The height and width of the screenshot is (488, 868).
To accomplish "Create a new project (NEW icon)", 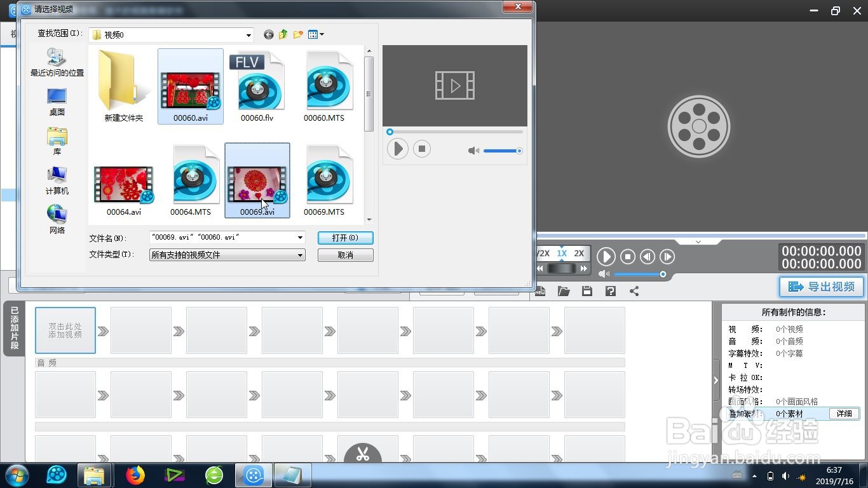I will (x=541, y=291).
